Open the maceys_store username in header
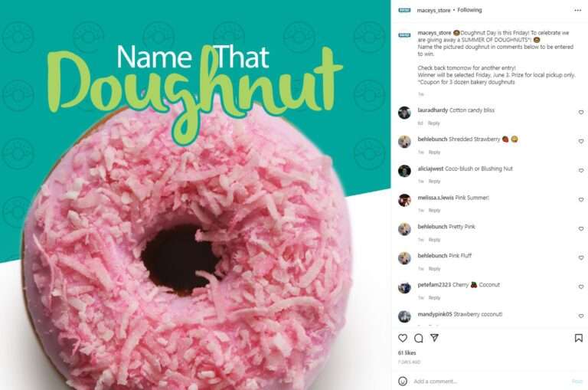This screenshot has width=588, height=390. 433,11
